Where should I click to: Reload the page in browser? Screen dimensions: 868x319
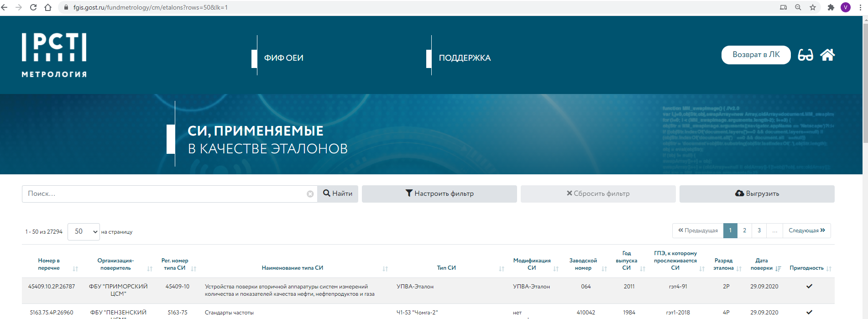tap(33, 7)
